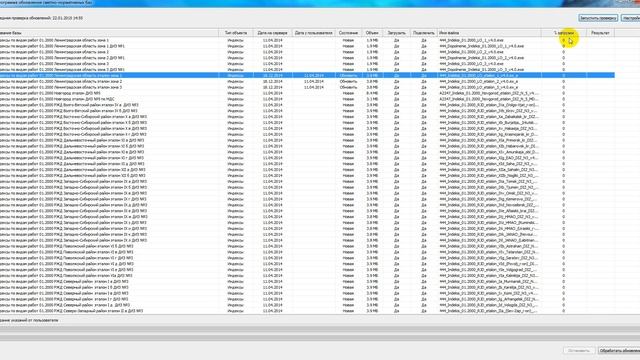640x360 pixels.
Task: Click the greyed 'Остановить' button
Action: (x=578, y=351)
